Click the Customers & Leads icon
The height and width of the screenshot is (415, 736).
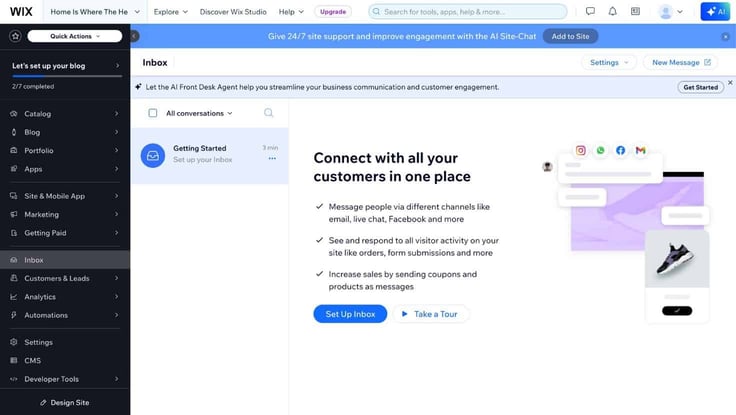coord(14,278)
